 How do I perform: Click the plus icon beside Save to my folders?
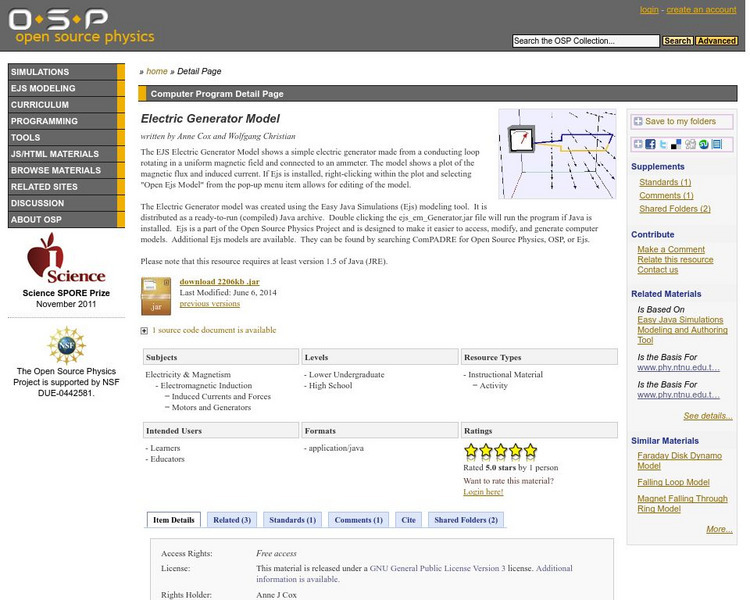[638, 121]
